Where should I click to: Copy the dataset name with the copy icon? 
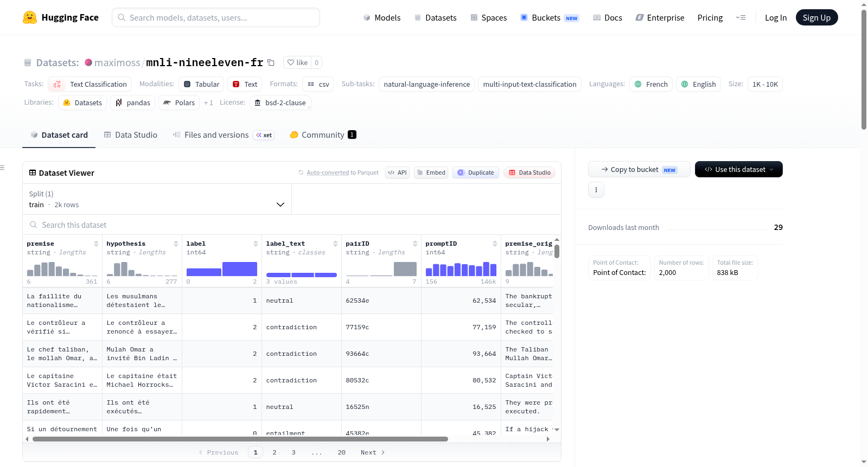271,62
